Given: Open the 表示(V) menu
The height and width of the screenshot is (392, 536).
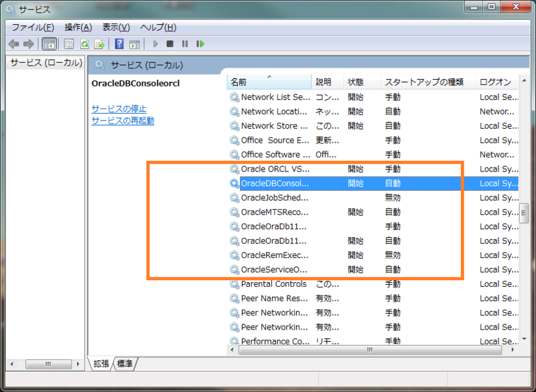Looking at the screenshot, I should click(116, 27).
